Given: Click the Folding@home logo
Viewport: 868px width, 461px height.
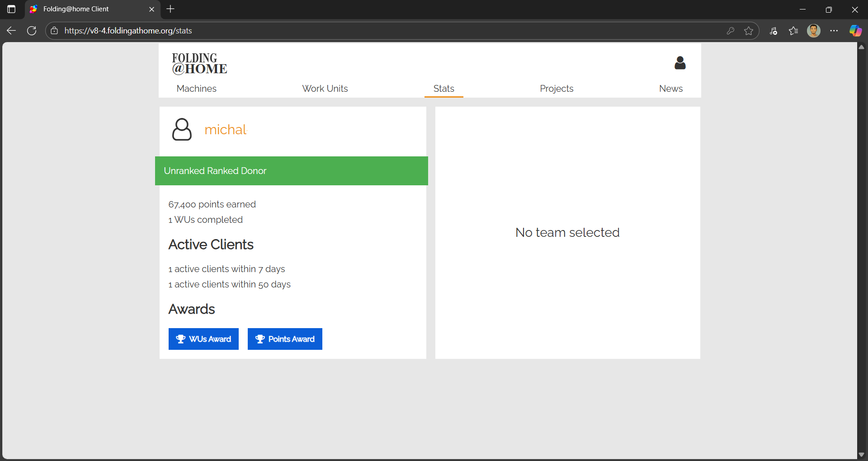Looking at the screenshot, I should click(x=199, y=64).
